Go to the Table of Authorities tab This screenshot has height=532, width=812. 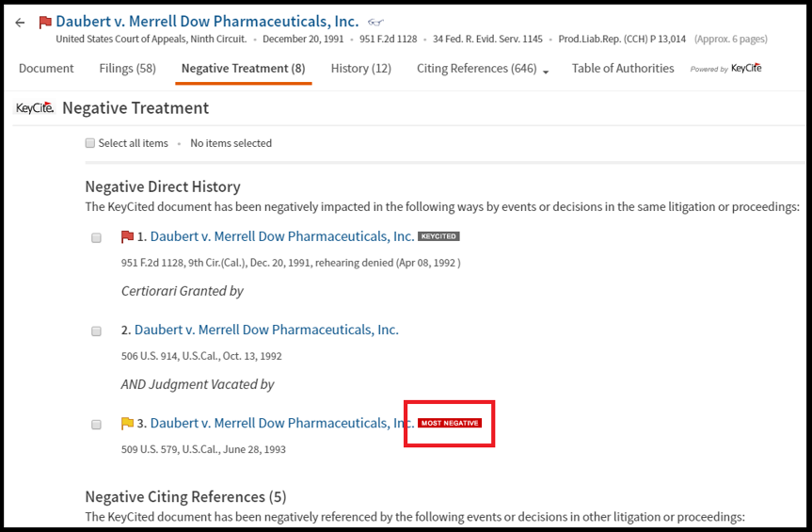pyautogui.click(x=623, y=68)
